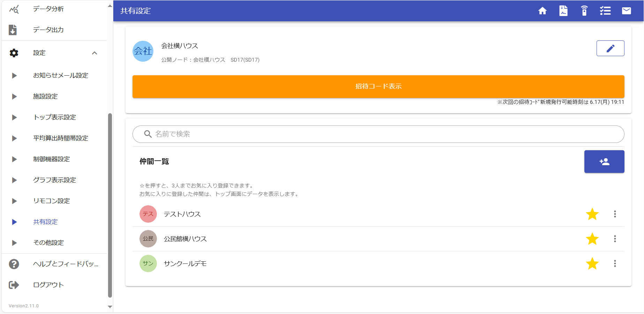Open the more options menu for 公民館横ハウス
The image size is (644, 314).
tap(615, 239)
